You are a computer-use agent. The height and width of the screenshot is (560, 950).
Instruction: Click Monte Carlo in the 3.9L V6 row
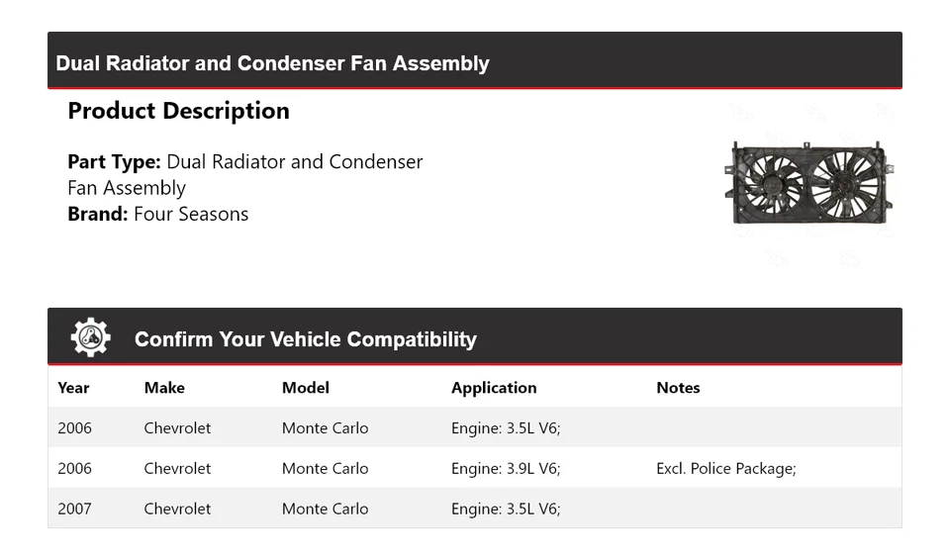325,468
